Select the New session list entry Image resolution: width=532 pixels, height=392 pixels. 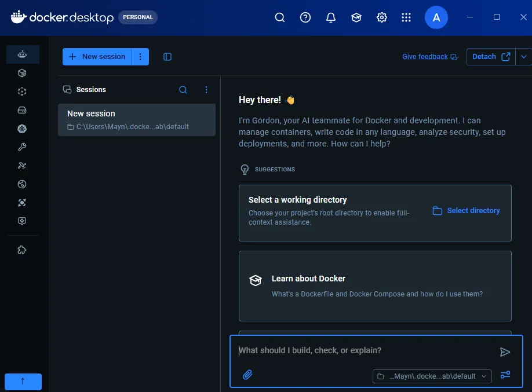tap(137, 120)
